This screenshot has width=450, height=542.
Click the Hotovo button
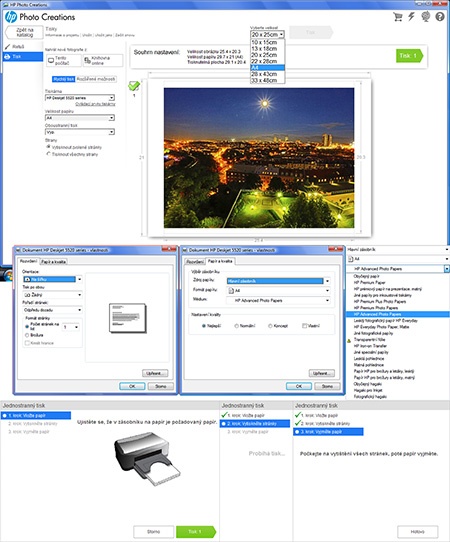coord(418,532)
